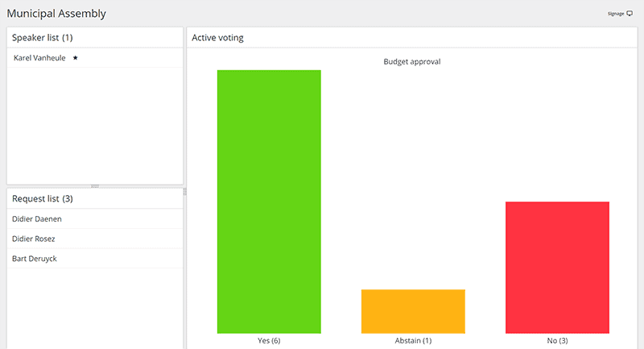The image size is (644, 349).
Task: Click the Speaker list (1) header
Action: [x=43, y=37]
